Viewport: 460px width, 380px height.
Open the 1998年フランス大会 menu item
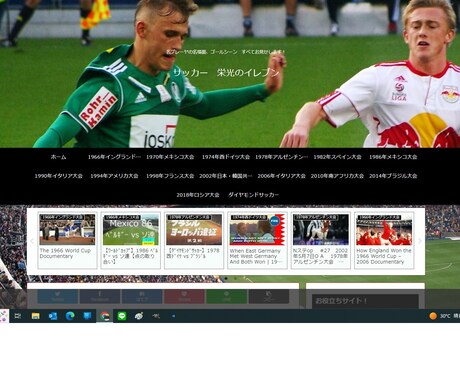pyautogui.click(x=170, y=176)
